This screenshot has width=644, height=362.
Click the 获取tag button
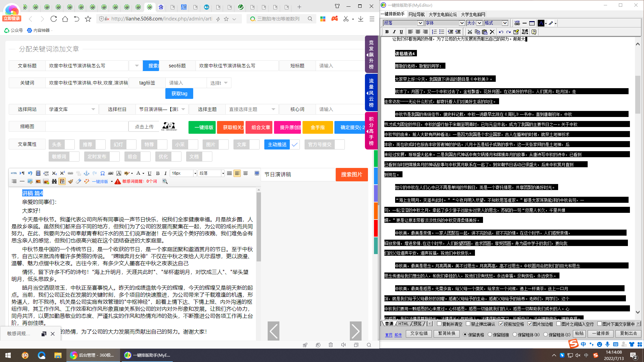tap(179, 94)
